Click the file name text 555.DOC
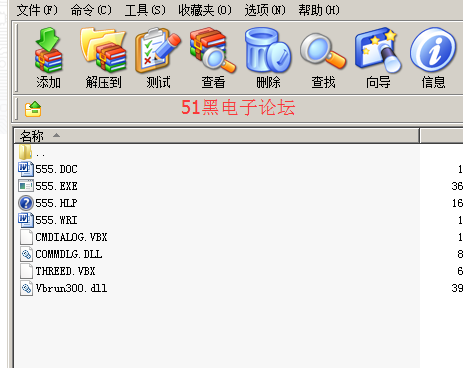The width and height of the screenshot is (463, 368). (x=56, y=169)
